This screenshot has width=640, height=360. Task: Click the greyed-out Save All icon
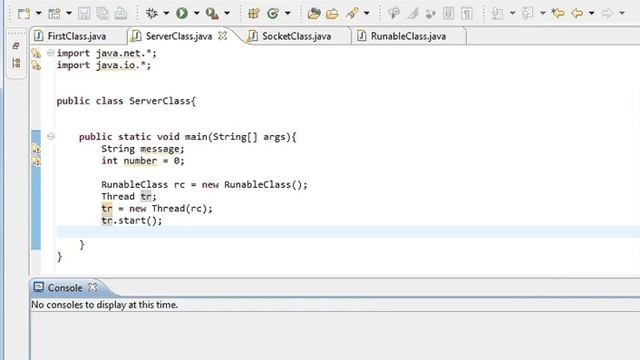click(x=102, y=13)
